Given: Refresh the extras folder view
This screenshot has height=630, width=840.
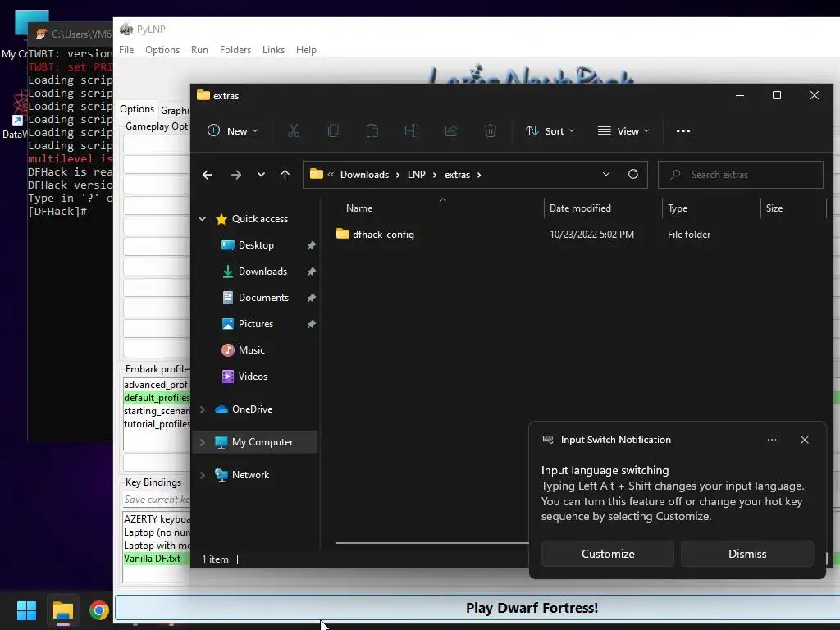Looking at the screenshot, I should (632, 174).
